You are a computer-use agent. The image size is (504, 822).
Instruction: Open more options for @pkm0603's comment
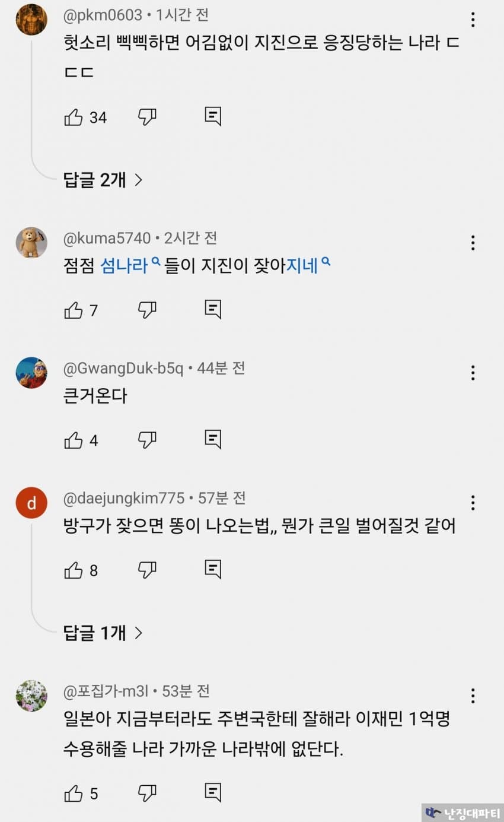473,20
